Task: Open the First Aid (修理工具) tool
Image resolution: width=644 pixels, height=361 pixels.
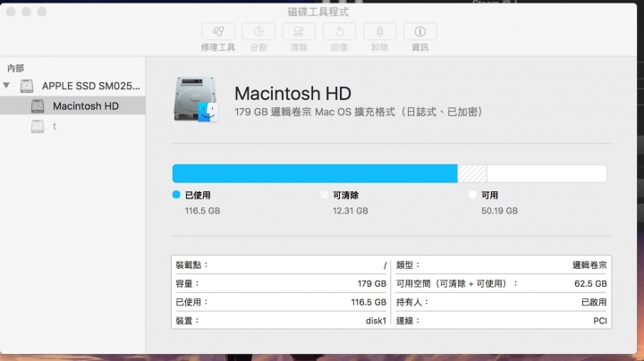Action: point(218,31)
